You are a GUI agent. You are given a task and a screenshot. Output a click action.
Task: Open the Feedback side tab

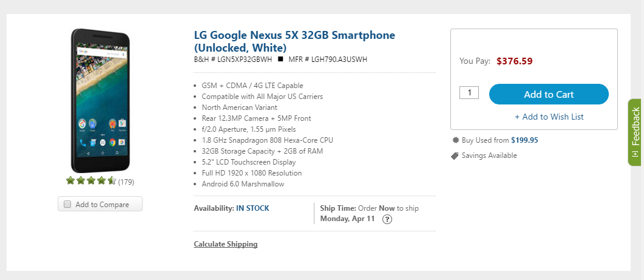click(x=636, y=132)
